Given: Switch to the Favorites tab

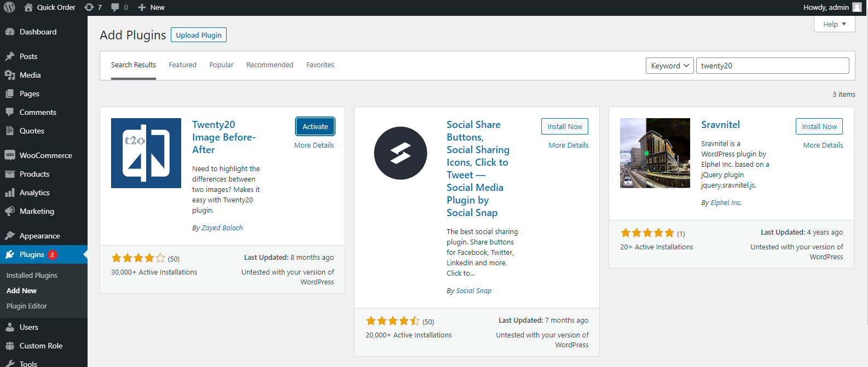Looking at the screenshot, I should click(x=320, y=65).
